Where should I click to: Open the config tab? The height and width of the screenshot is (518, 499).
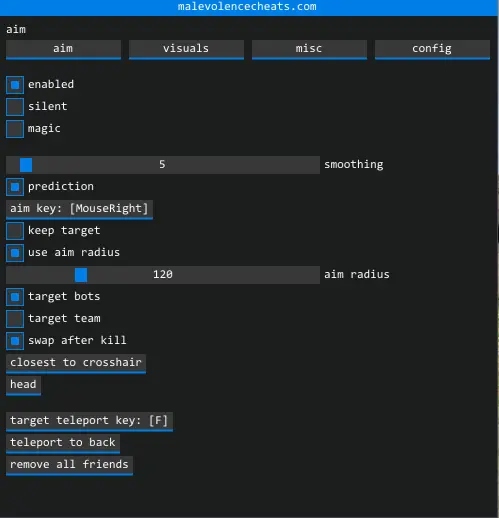(432, 49)
